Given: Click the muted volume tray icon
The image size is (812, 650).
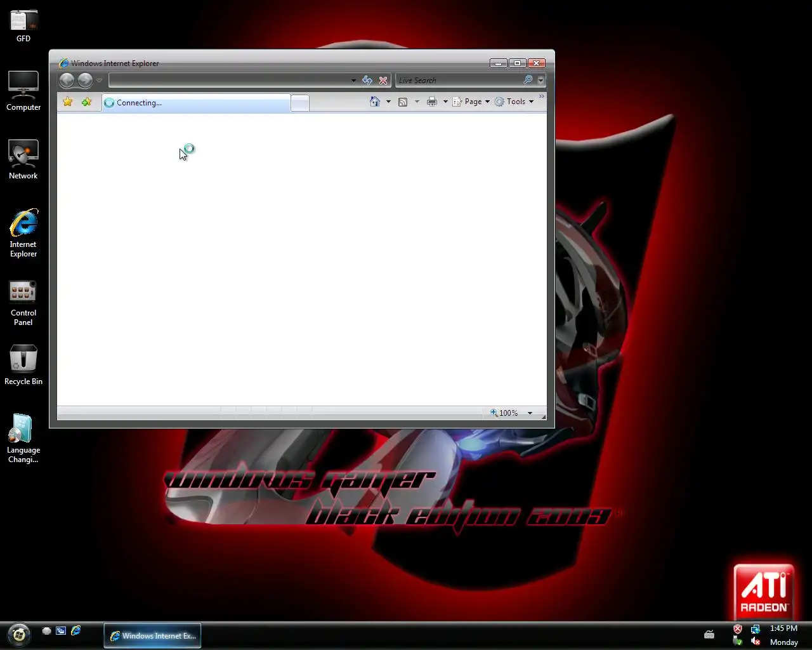Looking at the screenshot, I should point(756,642).
